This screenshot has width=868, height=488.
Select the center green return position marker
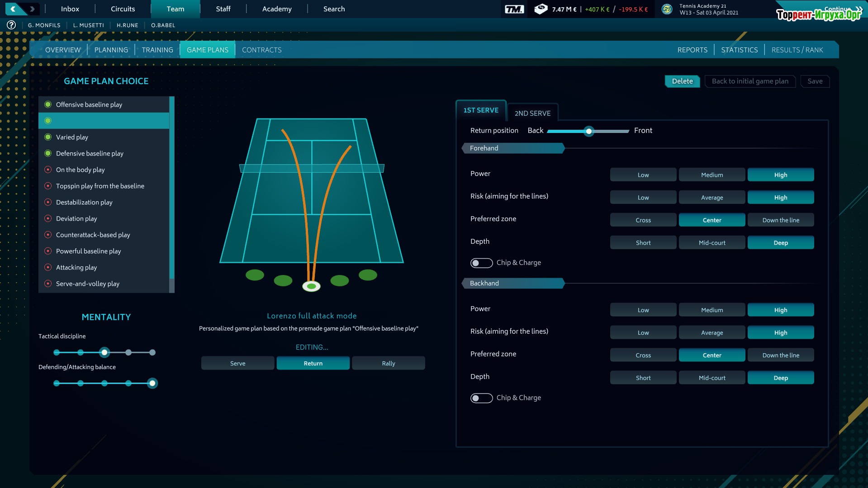click(311, 286)
